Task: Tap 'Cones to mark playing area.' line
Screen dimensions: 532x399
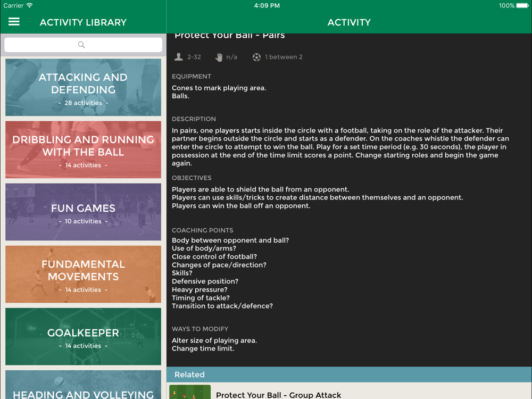Action: click(219, 88)
